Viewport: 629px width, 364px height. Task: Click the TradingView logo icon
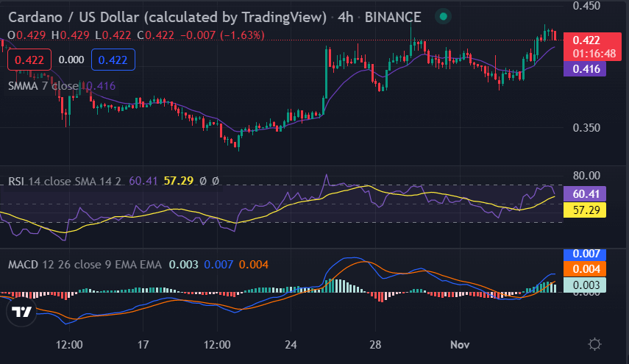(21, 312)
